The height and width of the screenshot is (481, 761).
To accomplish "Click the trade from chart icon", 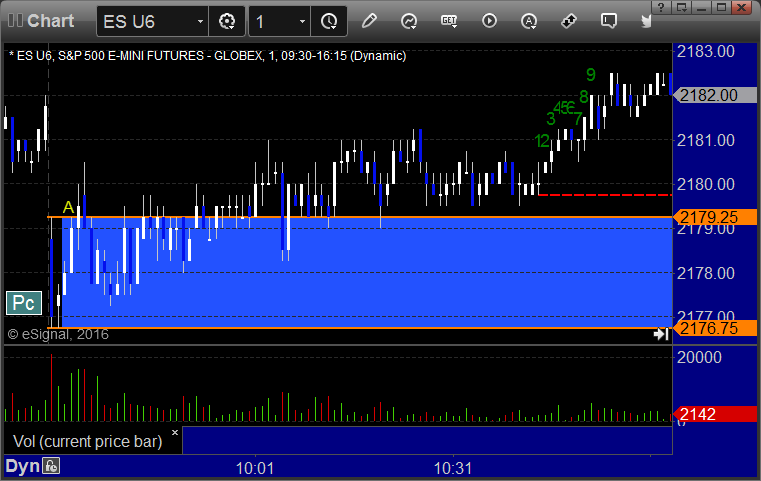I will [569, 21].
